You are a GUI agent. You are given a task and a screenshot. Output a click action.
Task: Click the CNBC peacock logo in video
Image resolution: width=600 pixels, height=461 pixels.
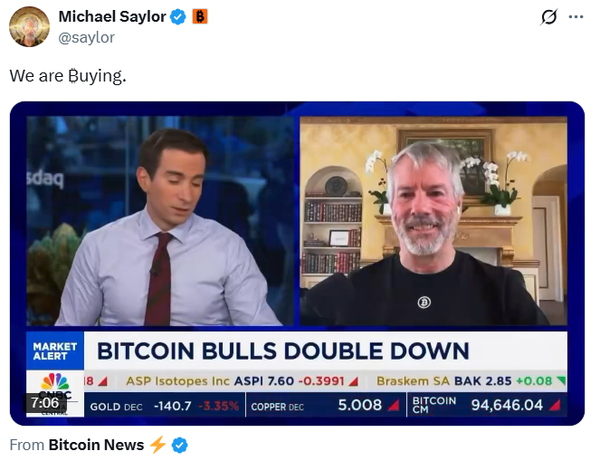[55, 381]
